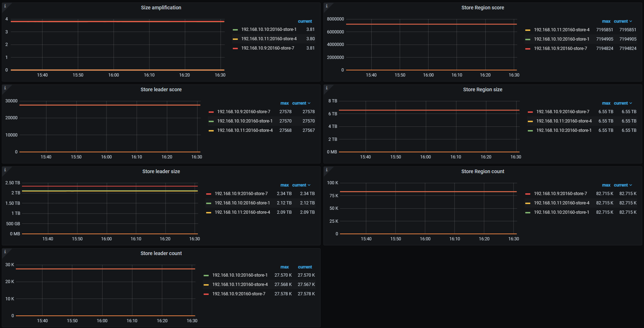Click sort chevron beside current in Store Region size

[631, 103]
